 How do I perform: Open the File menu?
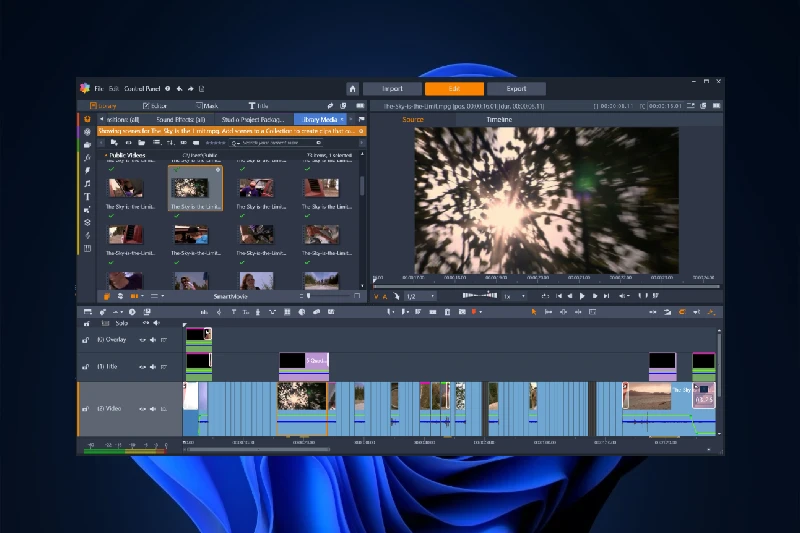pyautogui.click(x=98, y=89)
